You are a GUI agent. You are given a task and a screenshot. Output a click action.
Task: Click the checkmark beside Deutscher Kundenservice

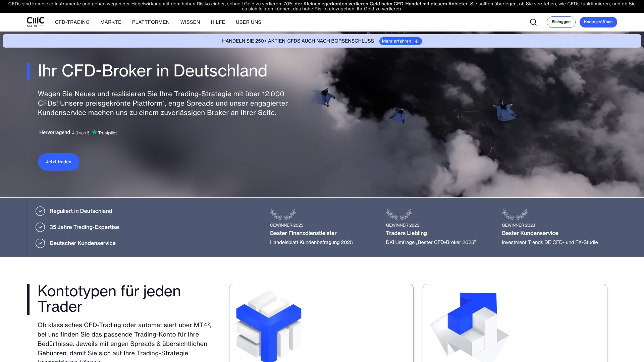[x=40, y=243]
